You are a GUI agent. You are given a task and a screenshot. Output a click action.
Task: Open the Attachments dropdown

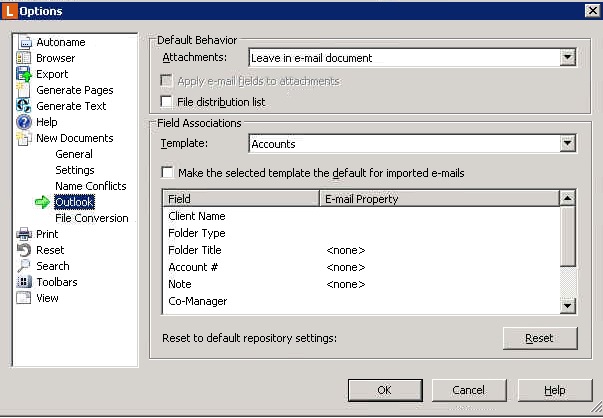568,58
